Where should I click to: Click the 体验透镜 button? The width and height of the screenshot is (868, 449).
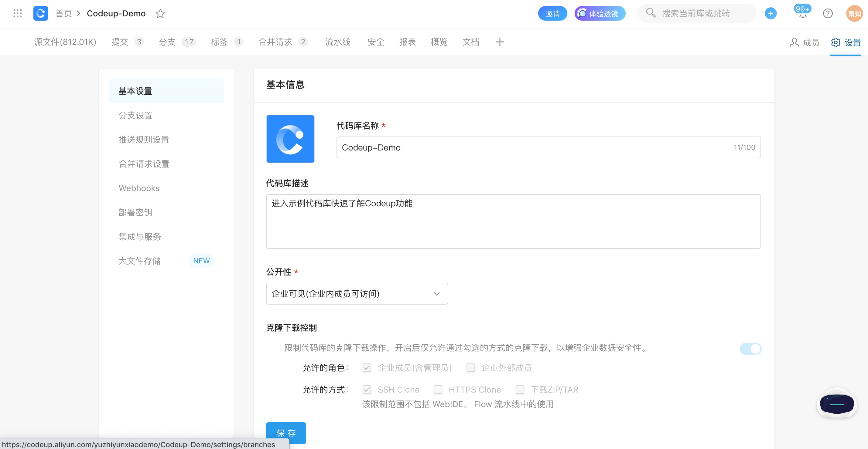pos(600,13)
